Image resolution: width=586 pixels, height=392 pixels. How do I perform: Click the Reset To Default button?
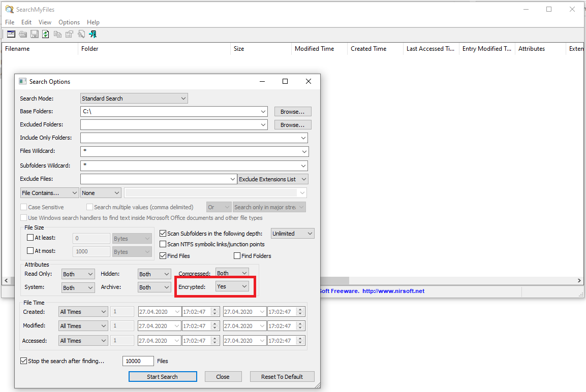(x=282, y=377)
